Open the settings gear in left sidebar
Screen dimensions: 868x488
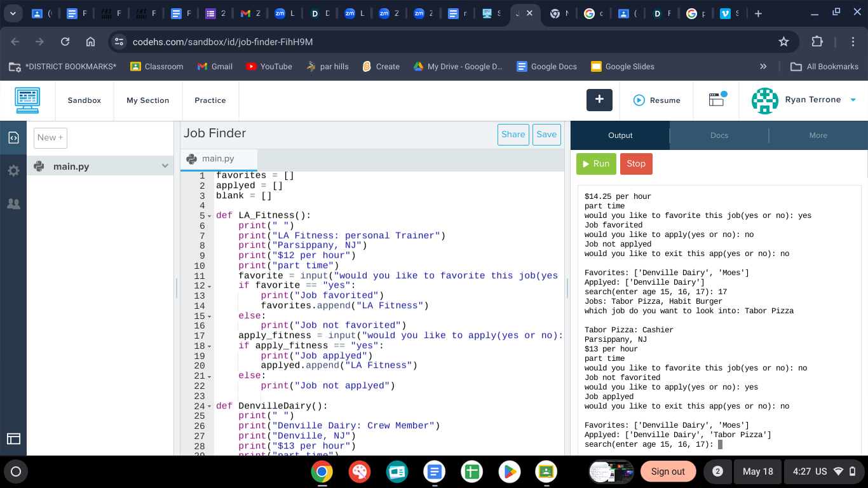[x=13, y=170]
